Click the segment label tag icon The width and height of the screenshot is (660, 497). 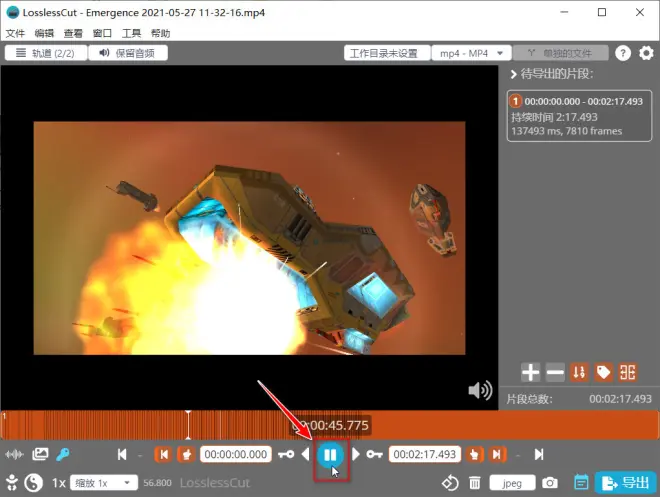click(x=604, y=372)
